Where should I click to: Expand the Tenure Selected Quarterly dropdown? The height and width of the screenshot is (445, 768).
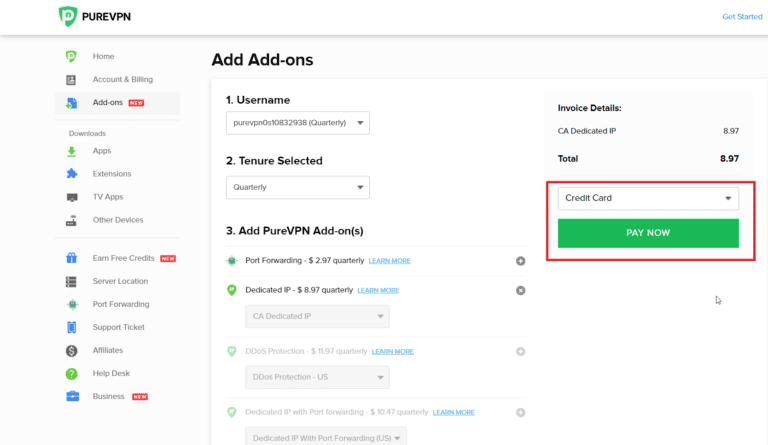[x=297, y=187]
